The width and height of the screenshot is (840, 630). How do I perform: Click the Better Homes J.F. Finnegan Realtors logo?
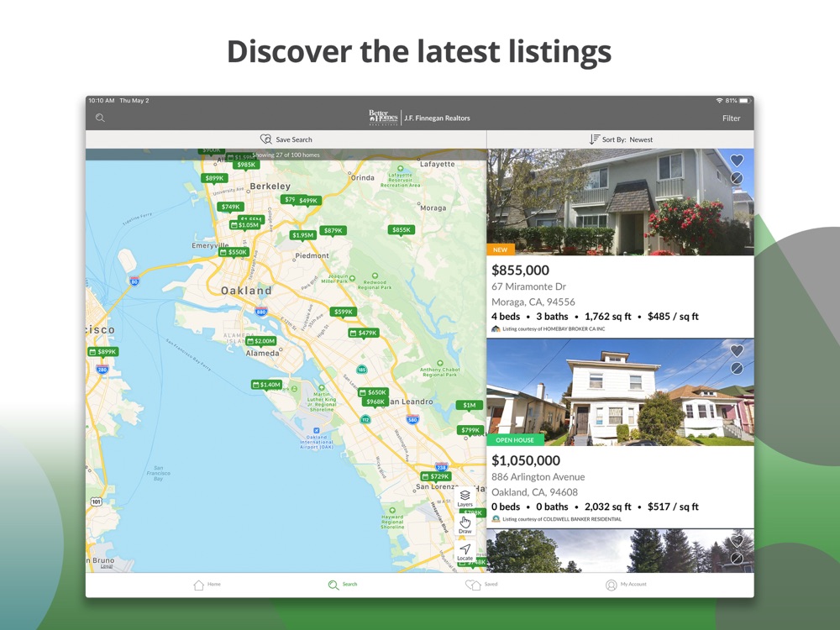click(x=419, y=118)
